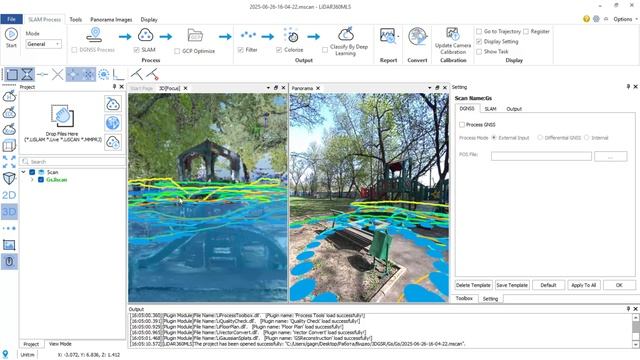Open the Mode General dropdown
The height and width of the screenshot is (360, 640).
[43, 44]
